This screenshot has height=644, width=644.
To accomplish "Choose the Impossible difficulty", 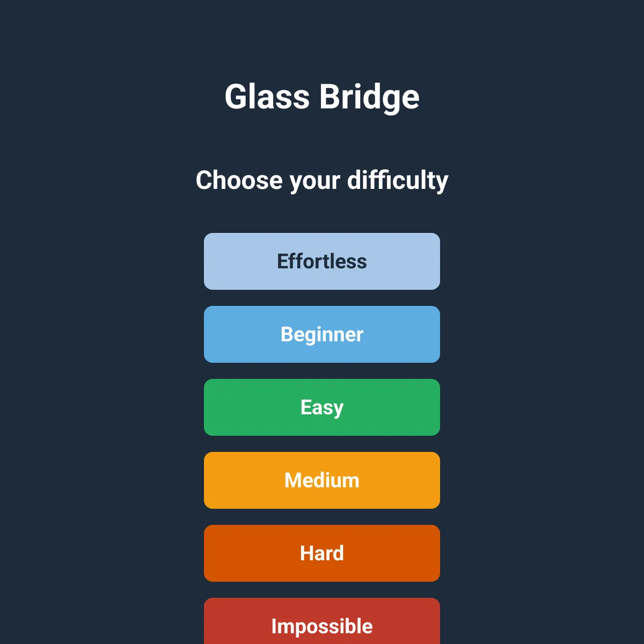I will [322, 621].
